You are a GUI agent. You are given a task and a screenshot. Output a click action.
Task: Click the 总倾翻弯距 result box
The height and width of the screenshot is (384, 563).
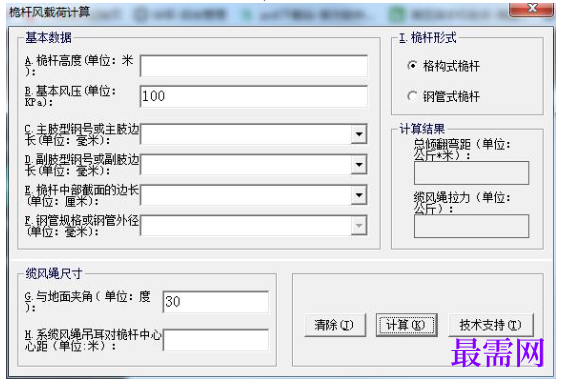[x=471, y=173]
